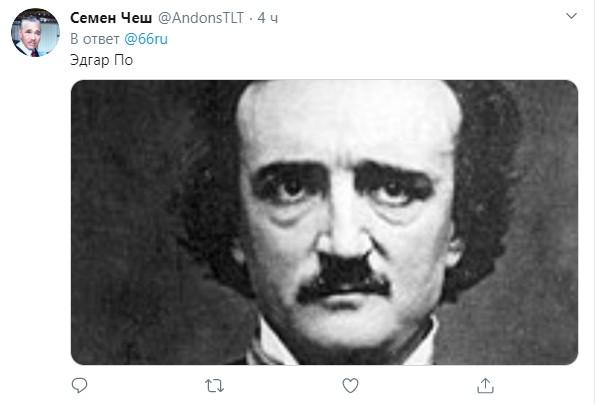Click the @AndonsTLT handle
Viewport: 595px width, 404px height.
click(x=201, y=18)
